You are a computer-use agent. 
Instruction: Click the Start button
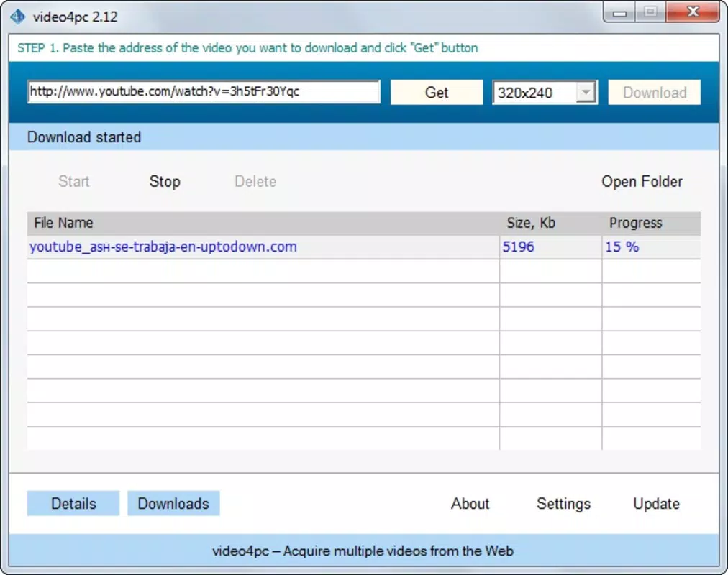tap(74, 181)
